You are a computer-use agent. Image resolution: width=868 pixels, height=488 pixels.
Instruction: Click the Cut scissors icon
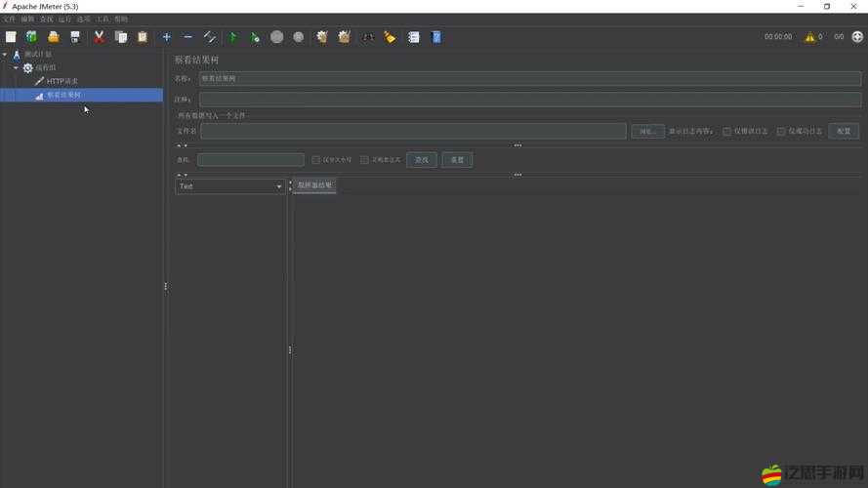point(99,37)
